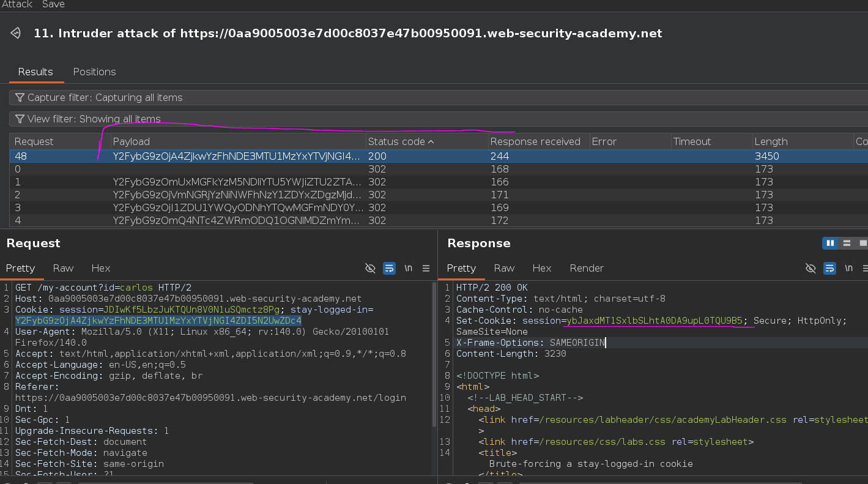
Task: Click X-Frame-Options: SAMEORIGIN response line
Action: tap(530, 343)
